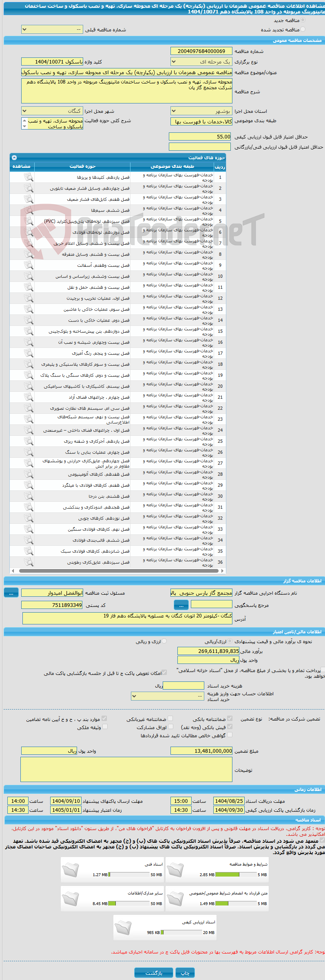This screenshot has height=980, width=325.
Task: Open اطلاعات حساب واریز هزینه dropdown
Action: click(x=168, y=696)
